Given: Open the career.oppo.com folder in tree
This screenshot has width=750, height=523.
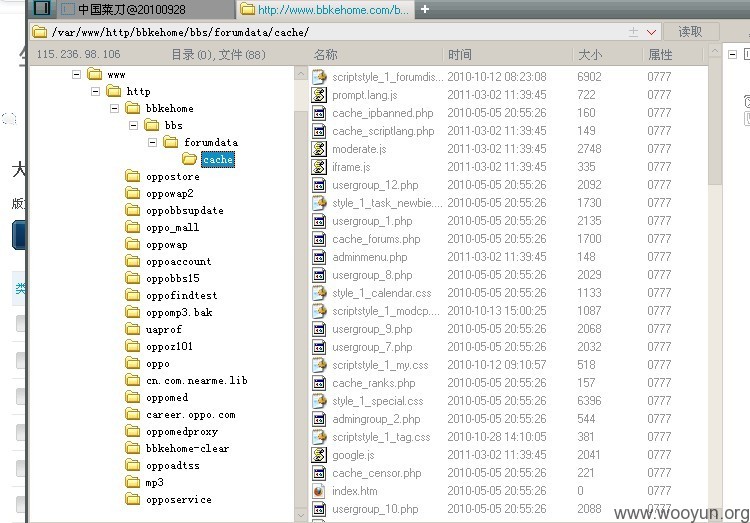Looking at the screenshot, I should 190,414.
